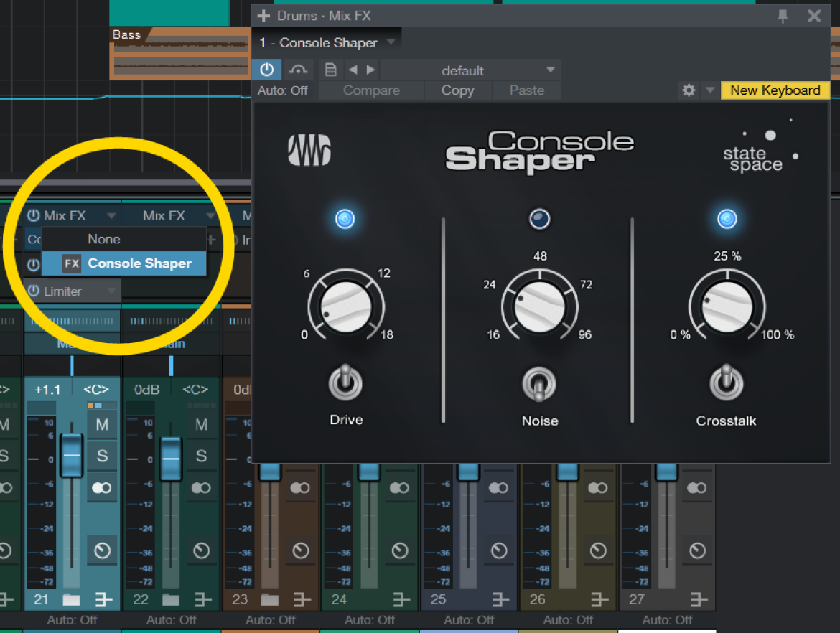840x633 pixels.
Task: Click the folder icon on channel 21
Action: click(x=71, y=599)
